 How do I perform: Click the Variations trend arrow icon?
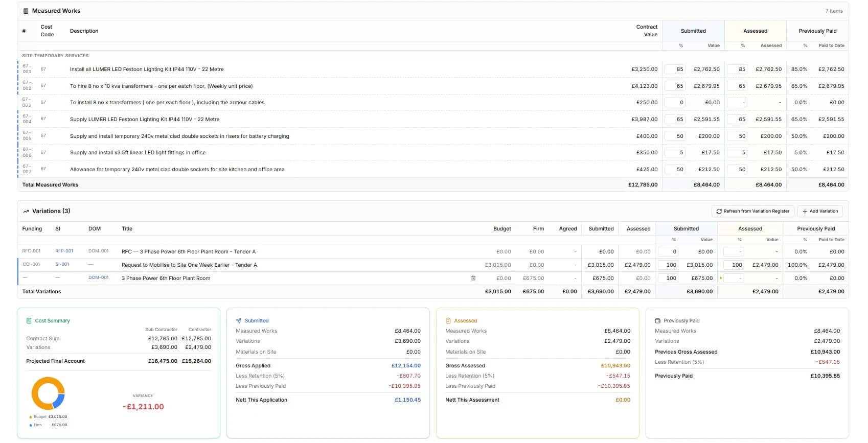point(26,211)
